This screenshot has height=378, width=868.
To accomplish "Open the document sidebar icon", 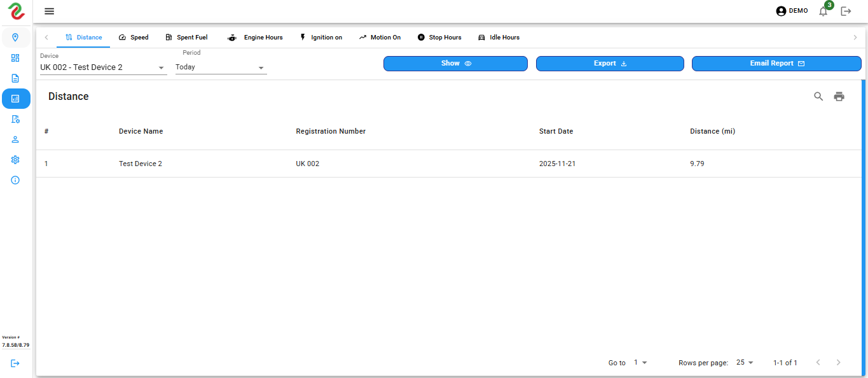I will coord(15,78).
